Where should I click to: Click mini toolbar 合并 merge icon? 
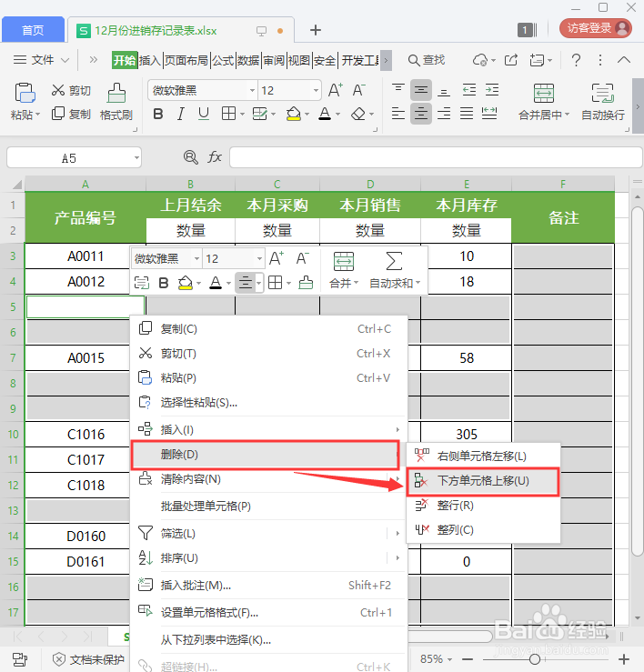(x=344, y=261)
